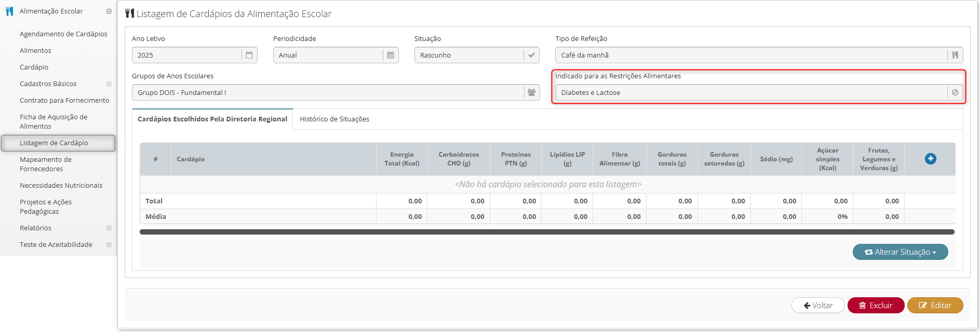Expand the Relatórios submenu
Viewport: 980px width, 332px height.
(109, 228)
